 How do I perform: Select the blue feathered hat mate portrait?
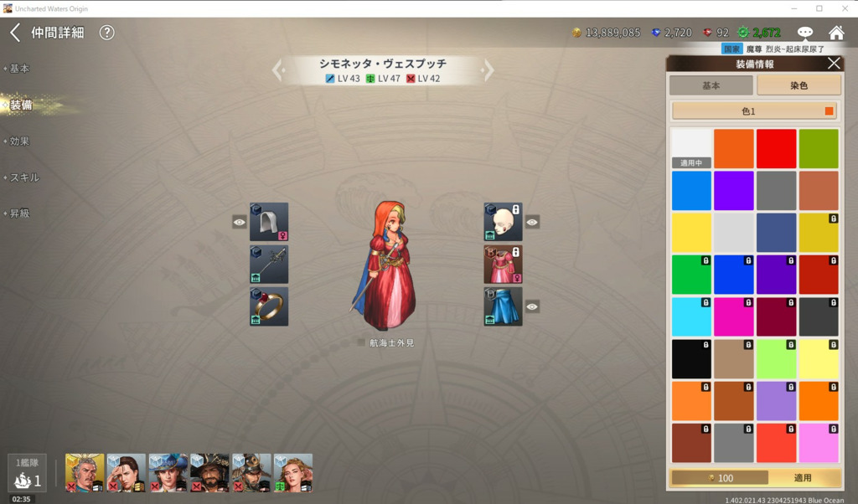168,473
